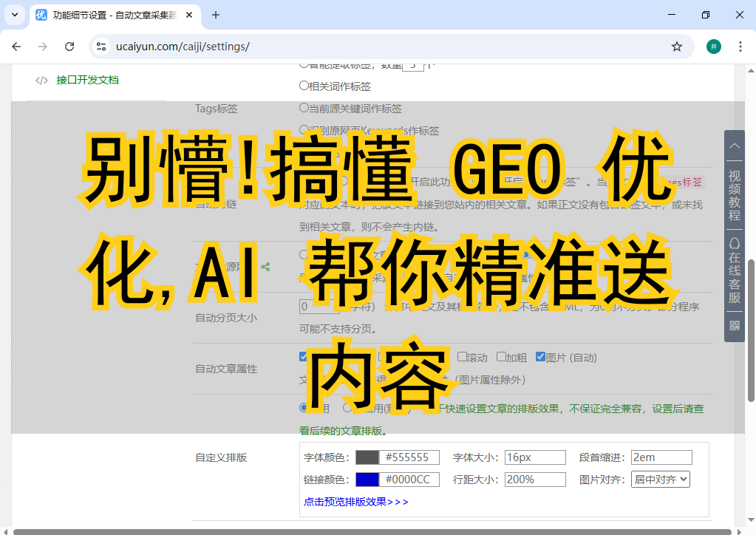Select the 相关词作标签 radio option
This screenshot has width=756, height=535.
304,86
